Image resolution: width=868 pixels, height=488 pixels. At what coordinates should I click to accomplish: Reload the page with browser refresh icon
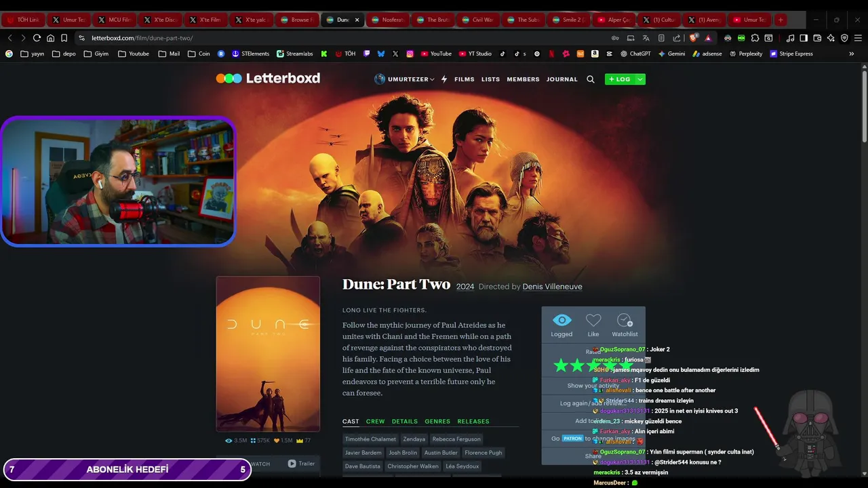[x=37, y=38]
